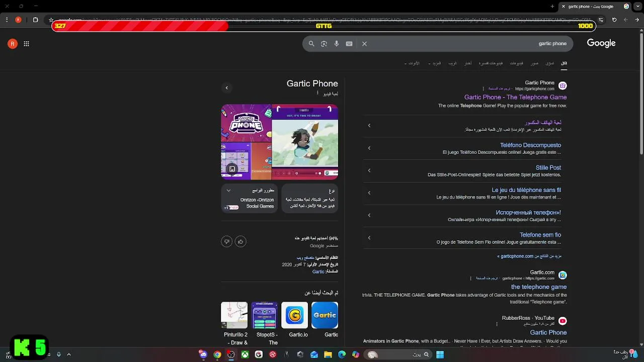Switch to the Web search tab
This screenshot has width=644, height=362.
[x=452, y=63]
